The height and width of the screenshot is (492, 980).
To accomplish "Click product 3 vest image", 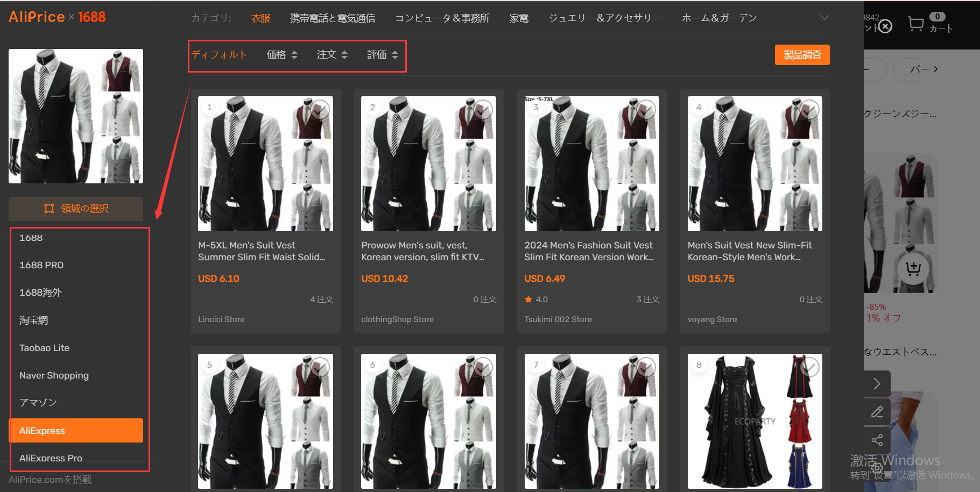I will point(592,163).
